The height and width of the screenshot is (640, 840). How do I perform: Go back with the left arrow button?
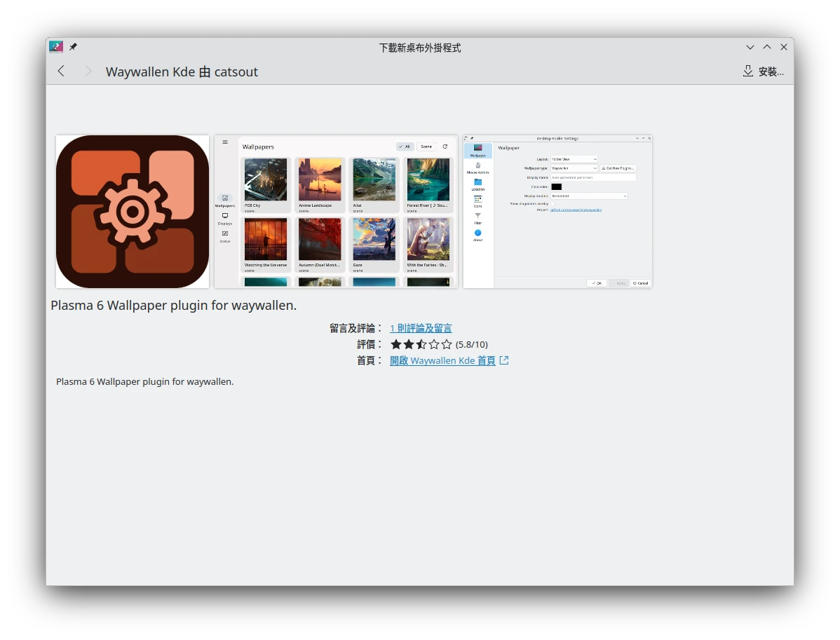point(61,72)
